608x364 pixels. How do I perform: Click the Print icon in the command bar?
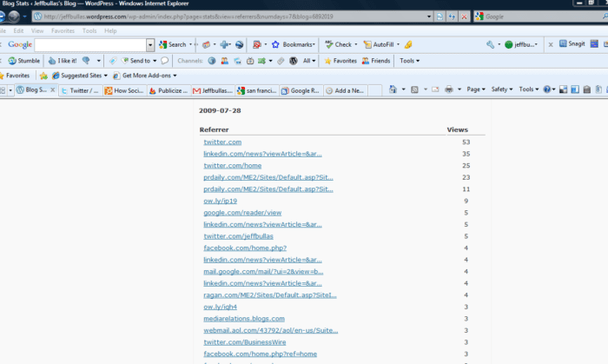click(449, 89)
